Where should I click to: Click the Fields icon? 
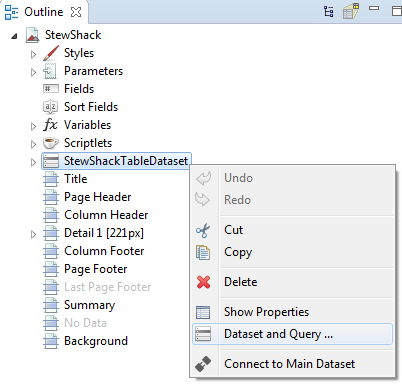pyautogui.click(x=51, y=89)
